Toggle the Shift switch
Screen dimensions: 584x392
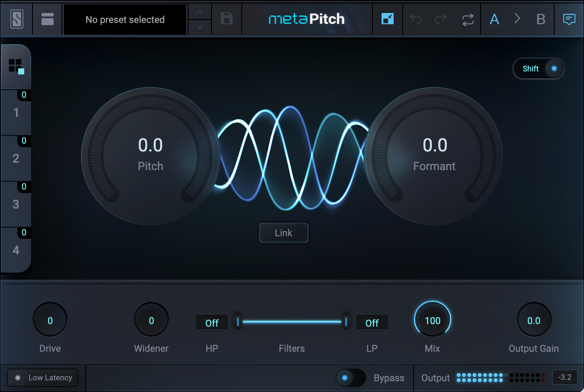pyautogui.click(x=539, y=68)
